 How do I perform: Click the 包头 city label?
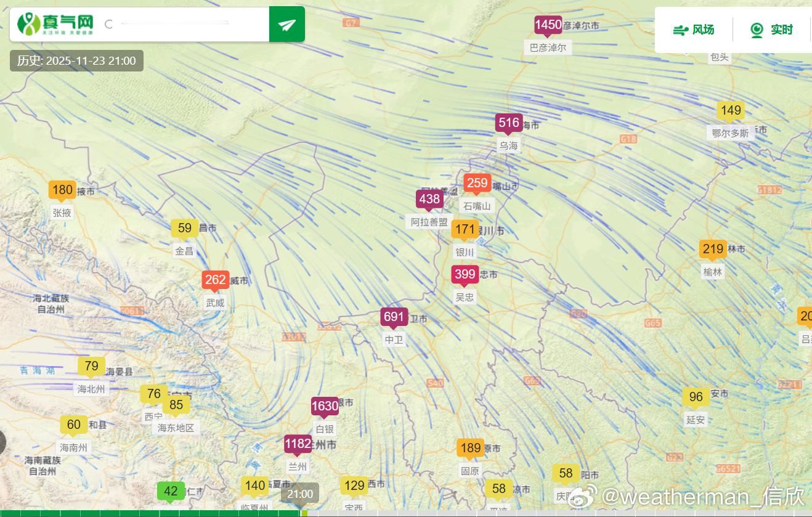pos(719,57)
